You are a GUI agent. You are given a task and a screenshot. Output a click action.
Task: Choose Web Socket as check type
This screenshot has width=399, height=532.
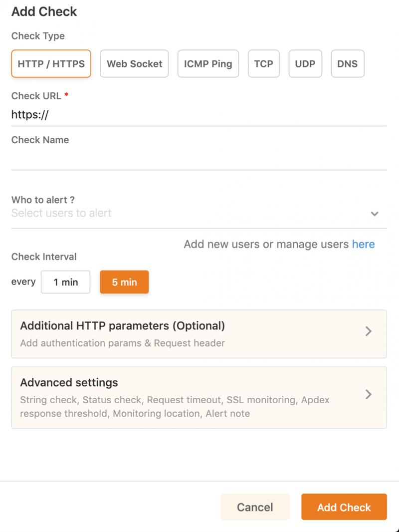[135, 64]
